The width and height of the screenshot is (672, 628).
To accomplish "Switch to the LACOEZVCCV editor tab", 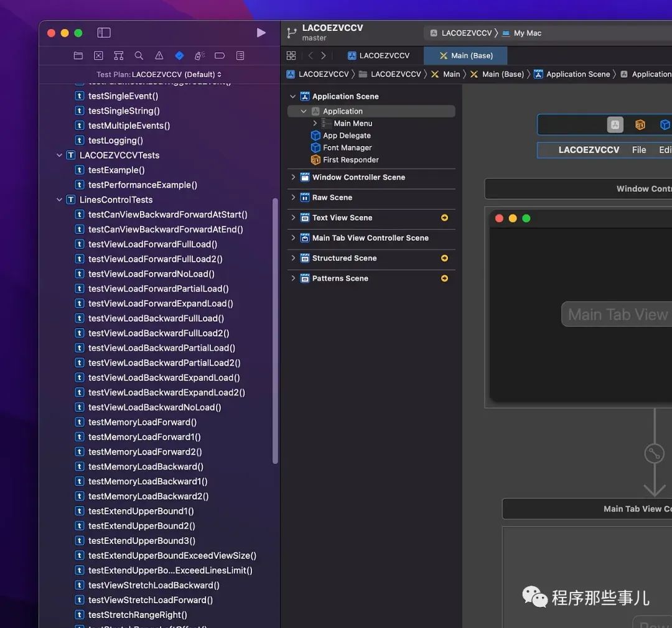I will tap(378, 56).
